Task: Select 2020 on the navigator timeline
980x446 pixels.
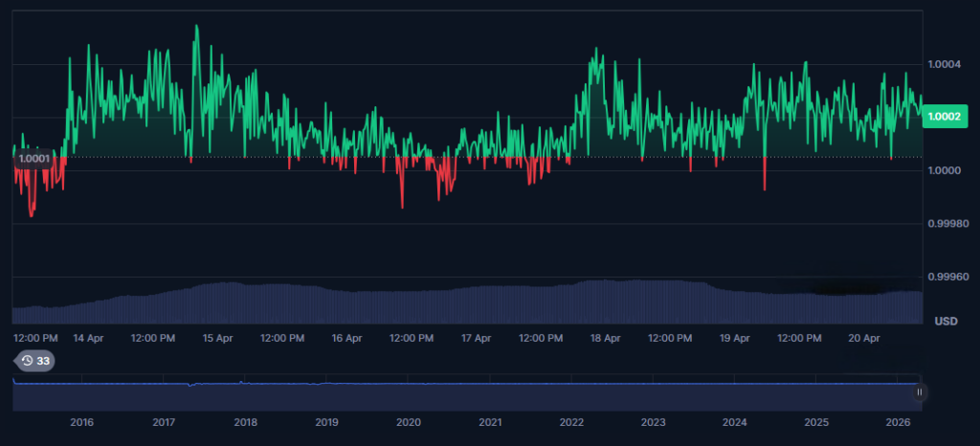Action: [409, 422]
